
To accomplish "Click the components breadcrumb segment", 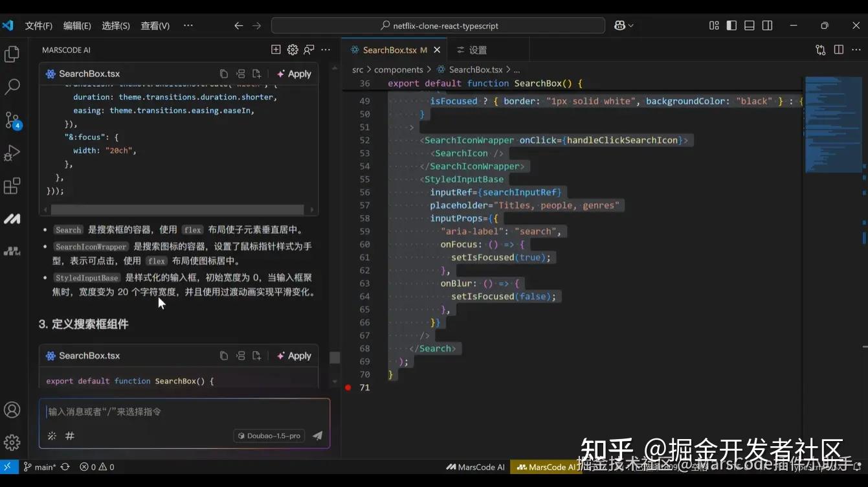I will [x=399, y=69].
